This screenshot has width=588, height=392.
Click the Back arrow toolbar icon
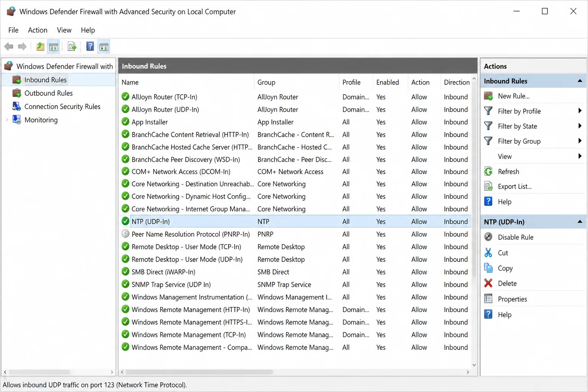click(9, 47)
